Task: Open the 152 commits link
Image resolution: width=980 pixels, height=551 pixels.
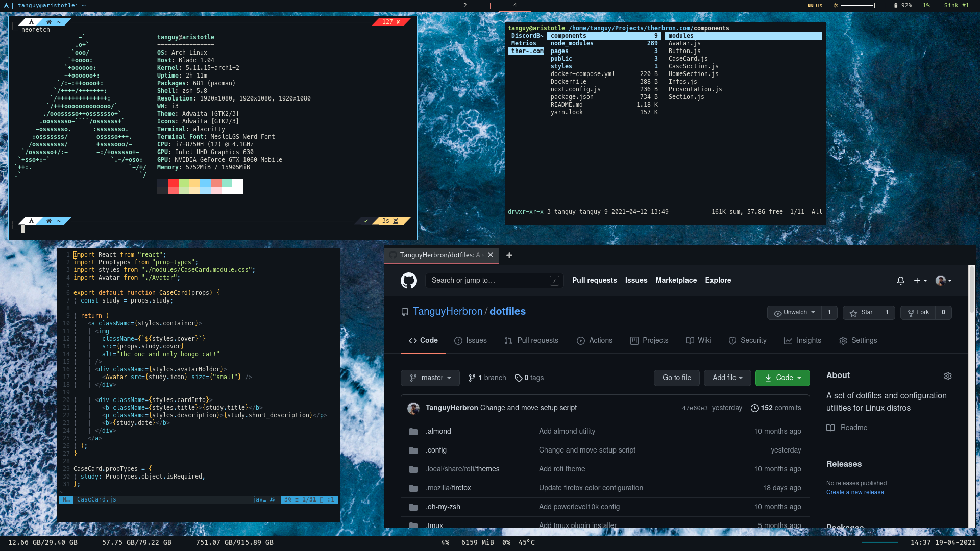Action: pos(776,408)
